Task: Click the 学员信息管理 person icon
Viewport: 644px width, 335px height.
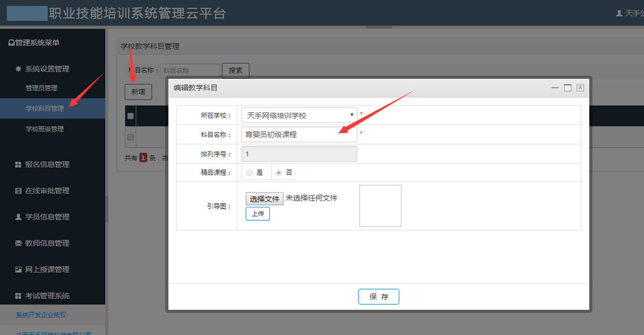Action: tap(18, 218)
